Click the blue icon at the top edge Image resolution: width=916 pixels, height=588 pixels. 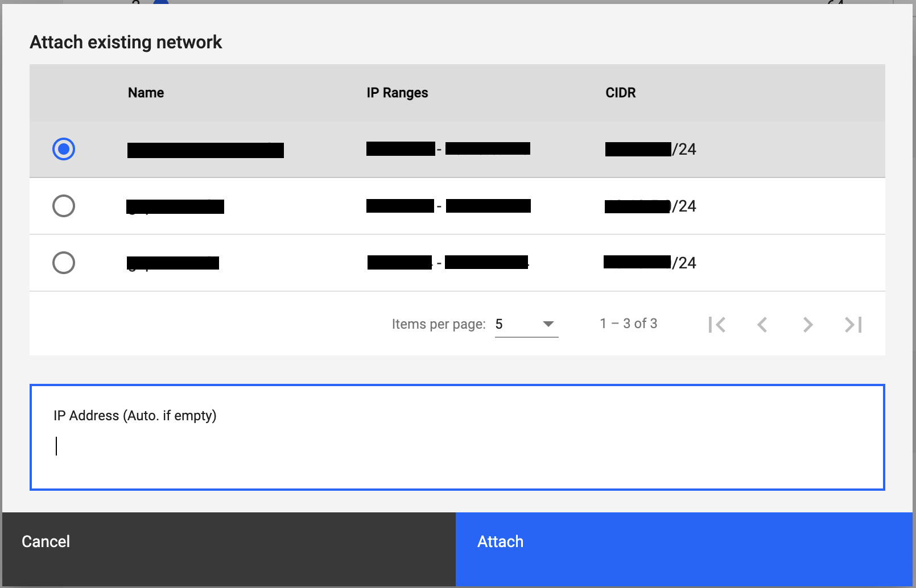[160, 3]
